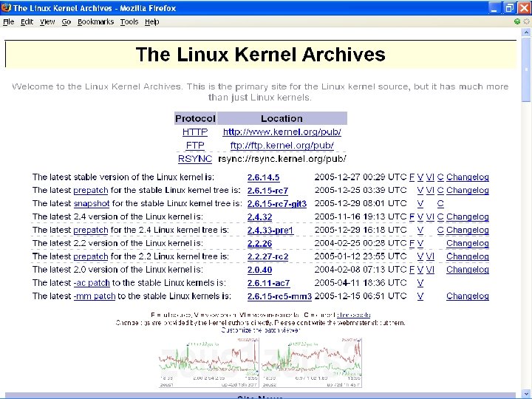Click the scrollbar up arrow

tap(526, 33)
